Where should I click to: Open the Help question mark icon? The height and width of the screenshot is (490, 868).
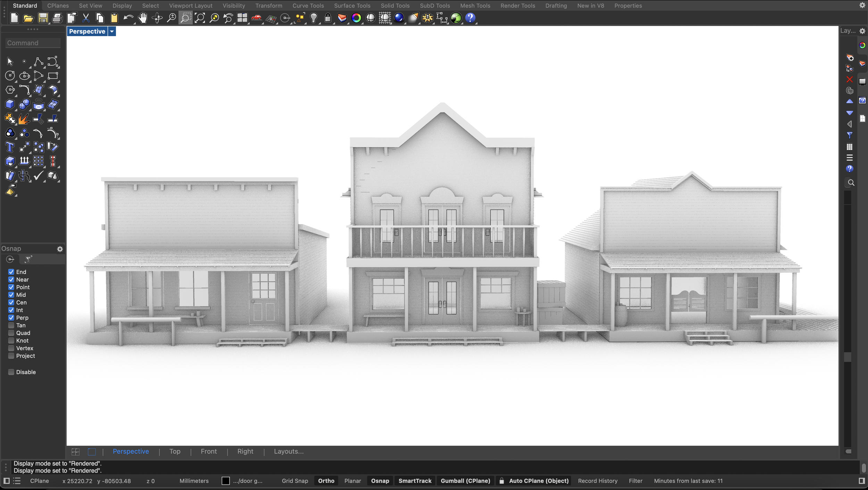[x=470, y=18]
